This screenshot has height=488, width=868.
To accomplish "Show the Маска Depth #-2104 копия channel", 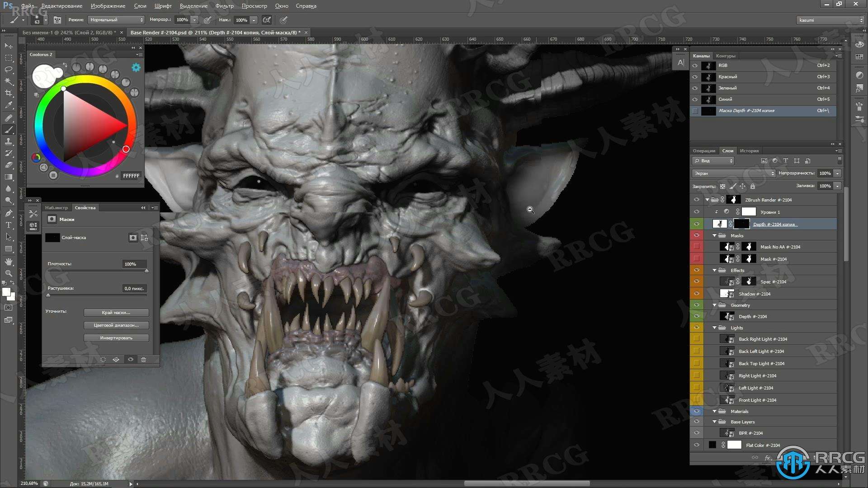I will click(695, 111).
